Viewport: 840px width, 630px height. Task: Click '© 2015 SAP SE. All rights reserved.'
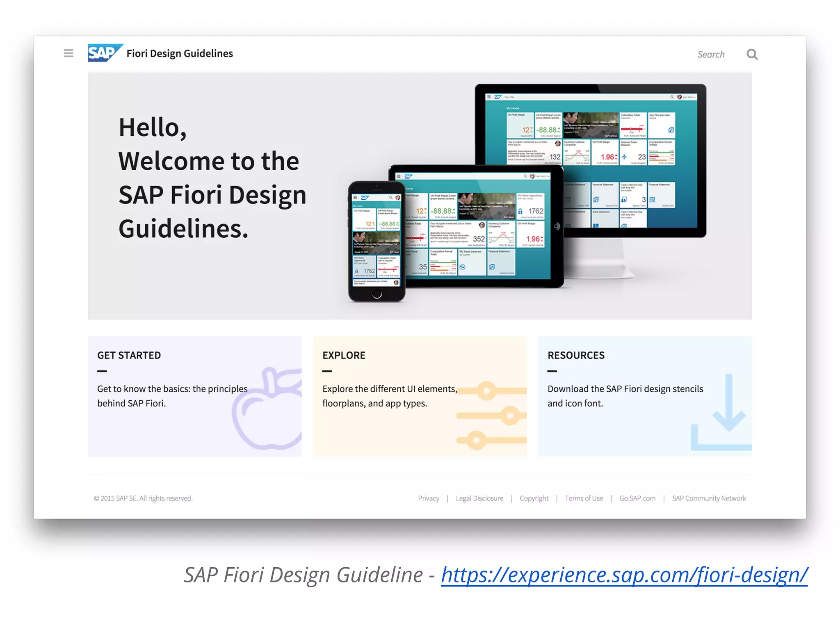pos(143,498)
